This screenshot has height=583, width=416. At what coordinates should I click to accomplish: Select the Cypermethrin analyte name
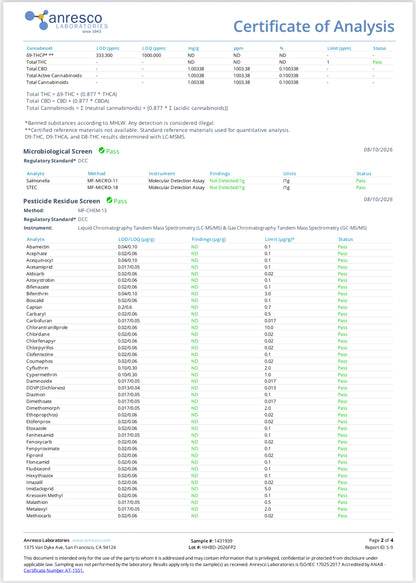(41, 374)
